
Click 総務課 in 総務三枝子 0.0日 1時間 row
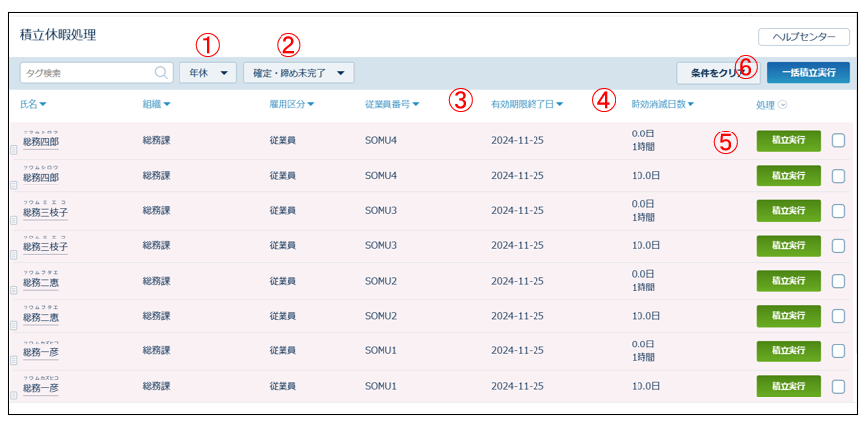point(156,211)
